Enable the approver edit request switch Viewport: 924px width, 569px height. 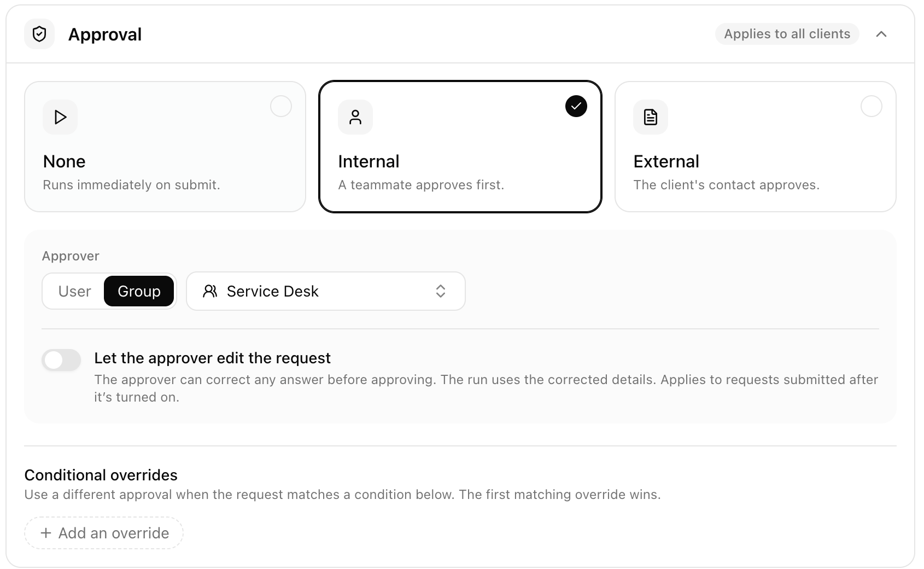click(61, 360)
